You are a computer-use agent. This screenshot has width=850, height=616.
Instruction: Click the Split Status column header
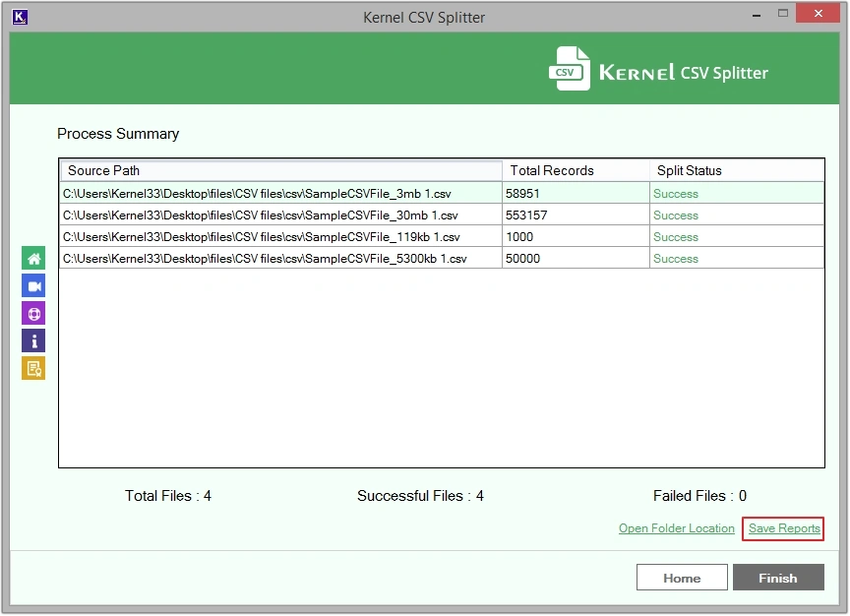pos(689,170)
